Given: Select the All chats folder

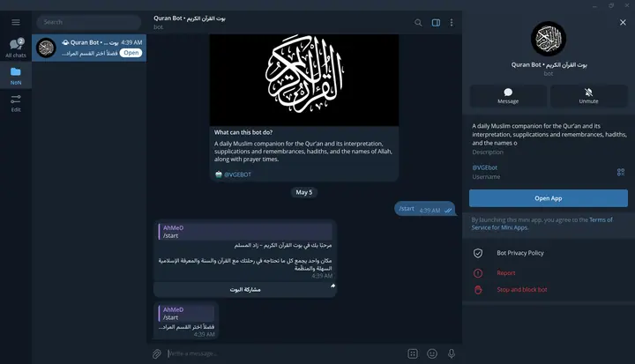Looking at the screenshot, I should (x=16, y=48).
